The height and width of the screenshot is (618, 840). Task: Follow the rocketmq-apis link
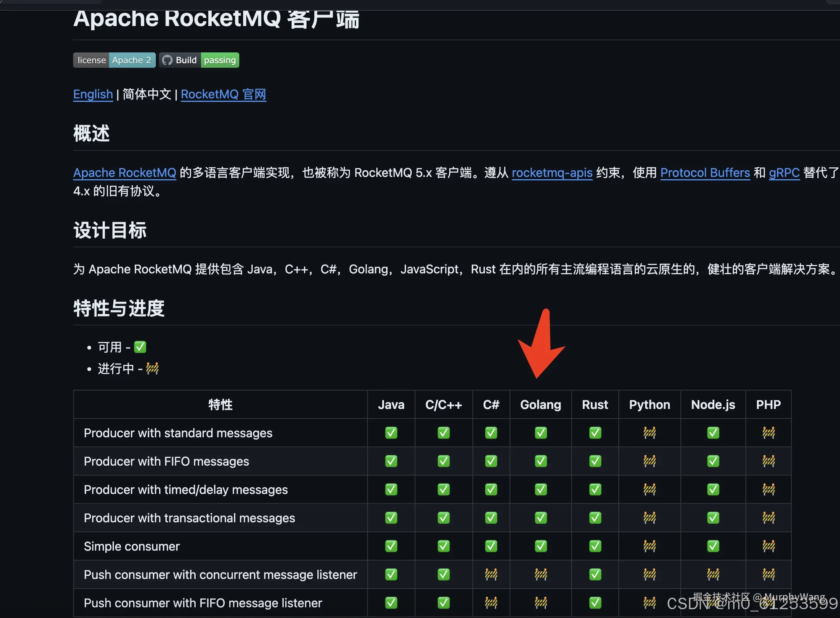click(x=552, y=173)
